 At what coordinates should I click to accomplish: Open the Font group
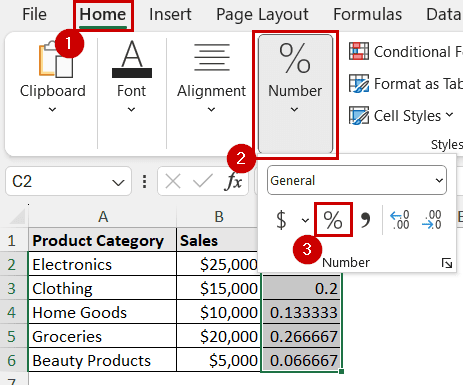(132, 77)
